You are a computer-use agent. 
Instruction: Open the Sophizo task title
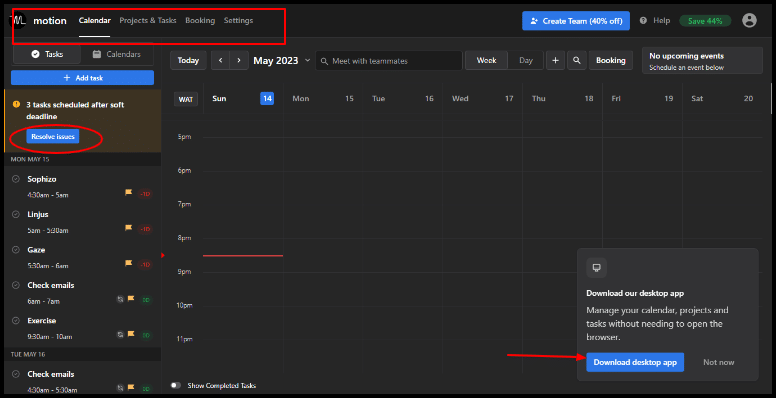42,179
